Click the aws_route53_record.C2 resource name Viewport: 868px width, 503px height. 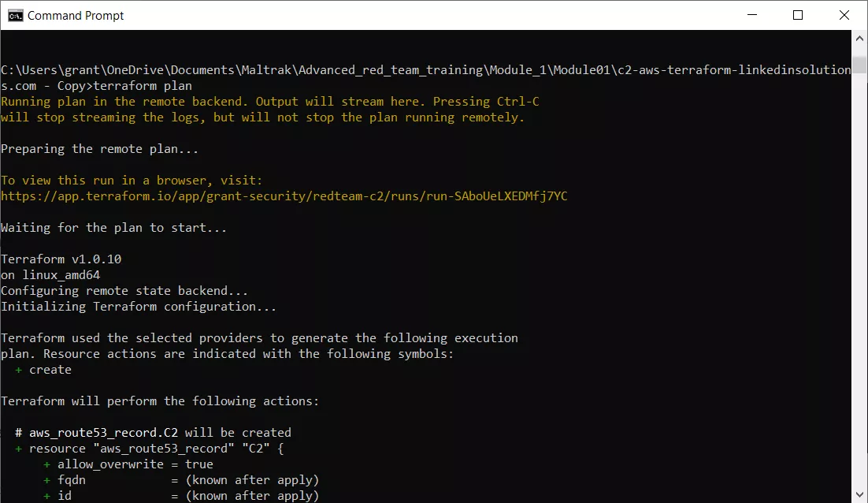coord(102,432)
